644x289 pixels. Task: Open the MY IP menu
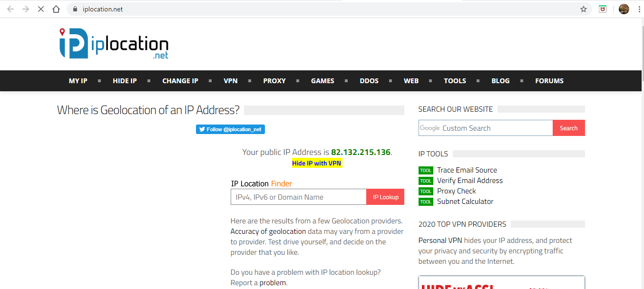78,81
